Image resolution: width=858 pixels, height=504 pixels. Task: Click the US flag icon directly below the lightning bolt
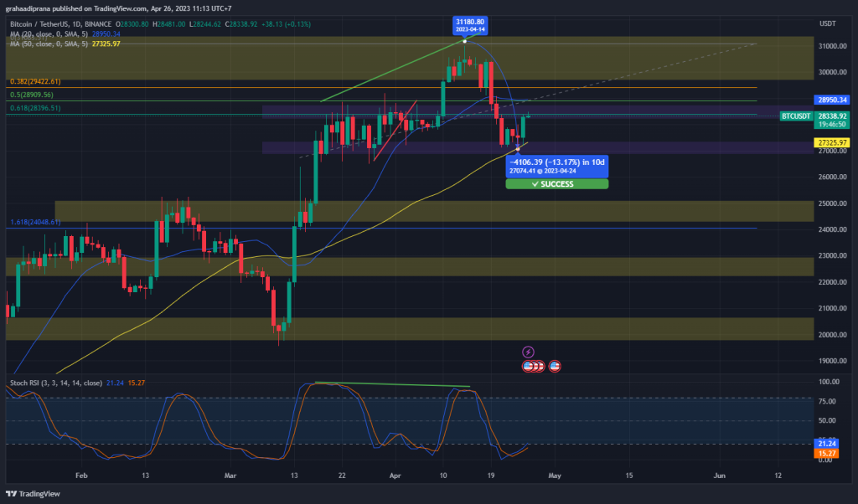tap(528, 366)
